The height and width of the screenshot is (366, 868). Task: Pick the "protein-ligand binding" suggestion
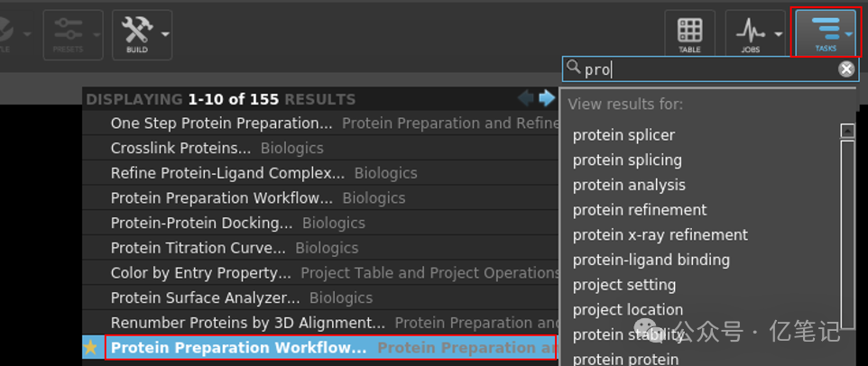651,260
